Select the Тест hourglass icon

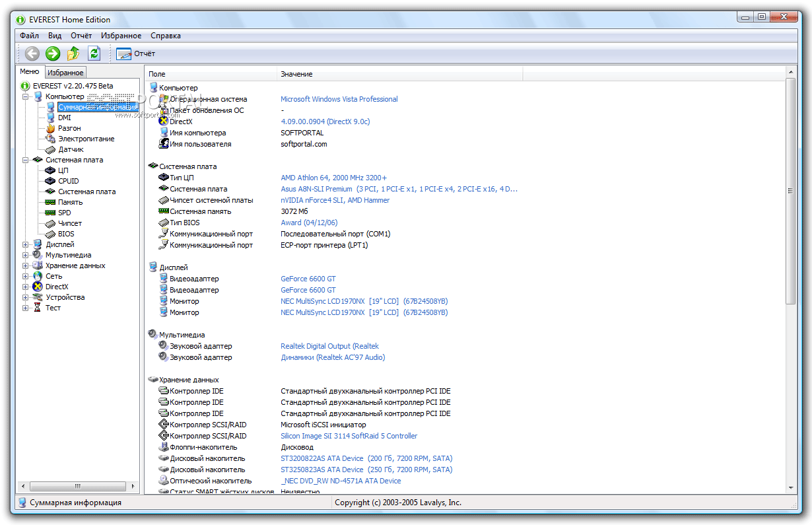click(x=38, y=308)
